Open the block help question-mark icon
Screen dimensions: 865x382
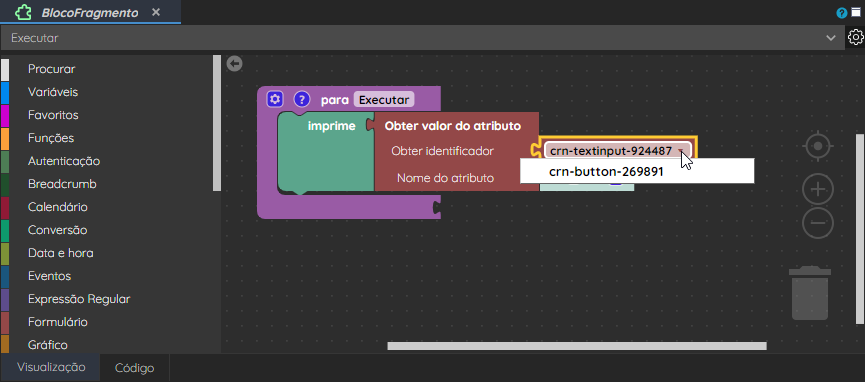click(x=301, y=99)
